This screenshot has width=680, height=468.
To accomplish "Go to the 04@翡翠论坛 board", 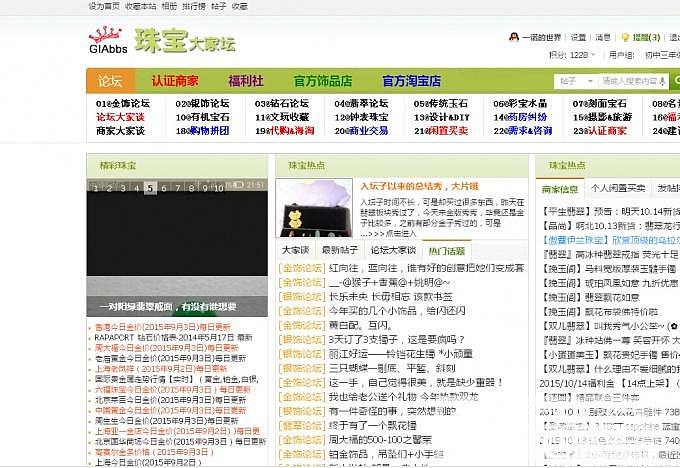I will (x=361, y=104).
